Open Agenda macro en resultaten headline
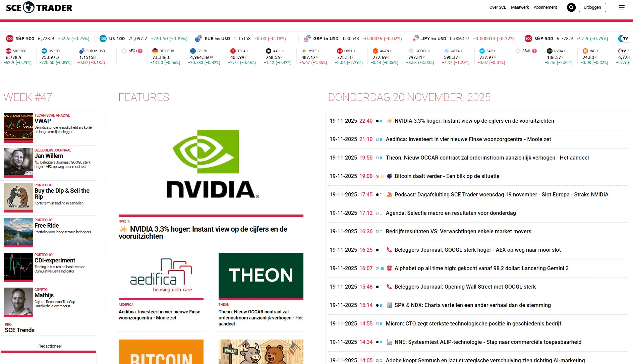This screenshot has height=364, width=633. 451,213
